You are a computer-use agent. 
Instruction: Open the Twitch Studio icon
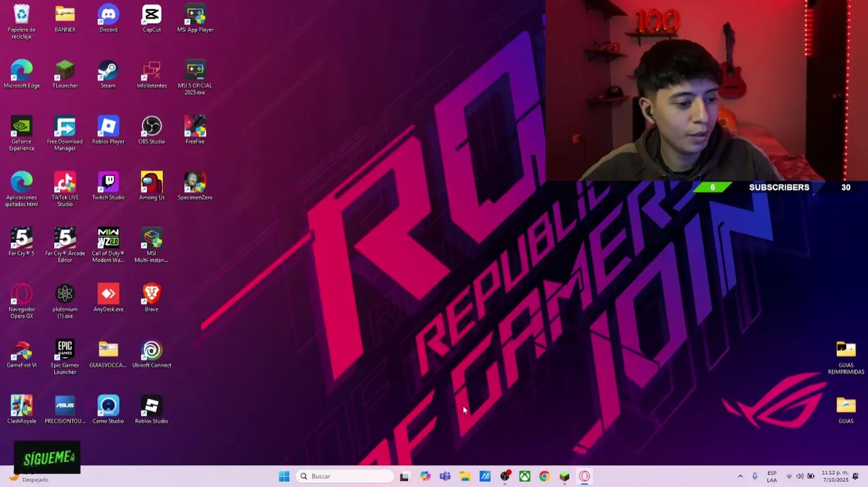108,186
